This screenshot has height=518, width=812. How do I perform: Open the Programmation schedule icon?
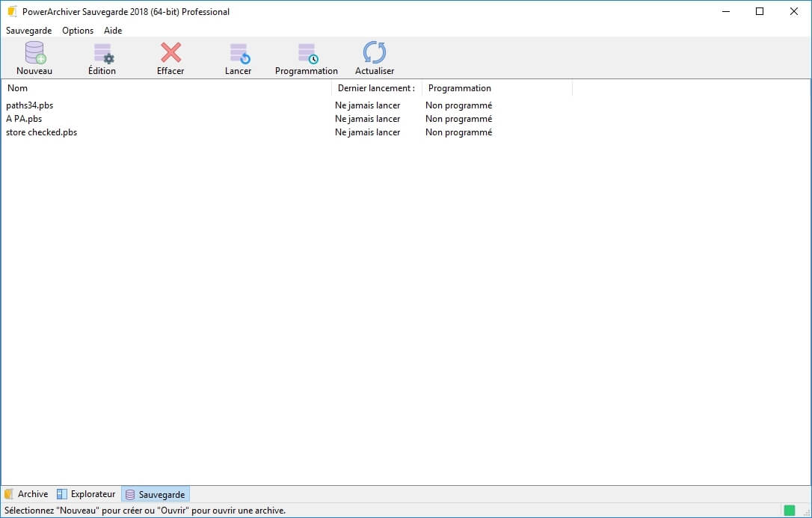tap(307, 54)
